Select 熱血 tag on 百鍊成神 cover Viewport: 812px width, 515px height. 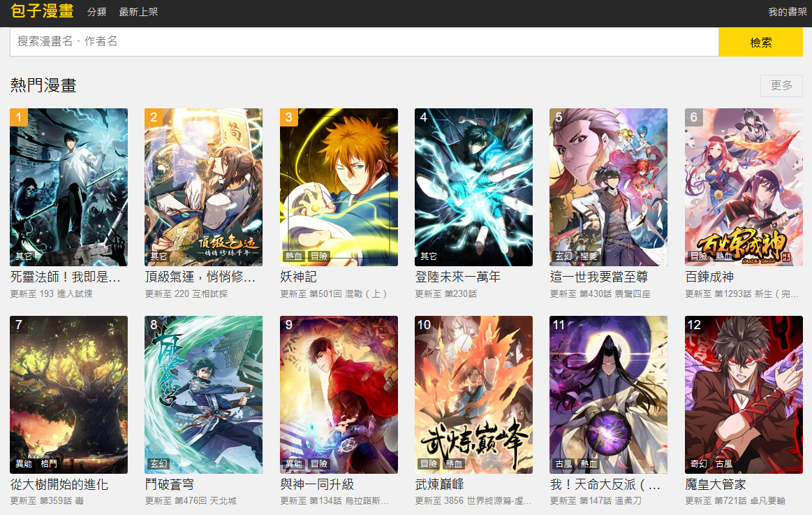(724, 256)
